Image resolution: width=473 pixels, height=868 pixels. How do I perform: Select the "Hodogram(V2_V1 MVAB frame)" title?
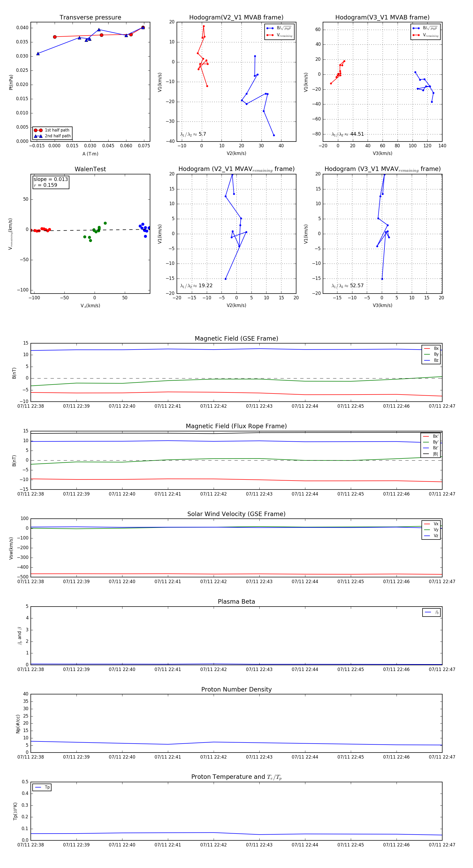click(x=236, y=17)
